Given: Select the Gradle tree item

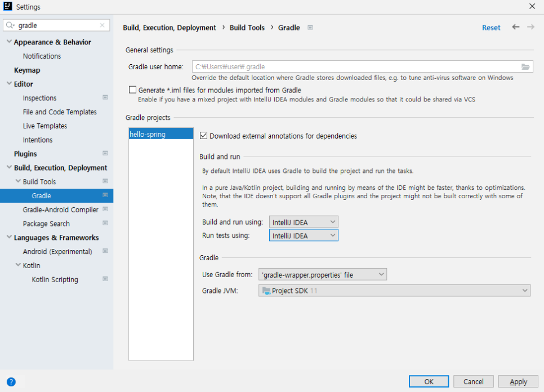Looking at the screenshot, I should [x=56, y=195].
